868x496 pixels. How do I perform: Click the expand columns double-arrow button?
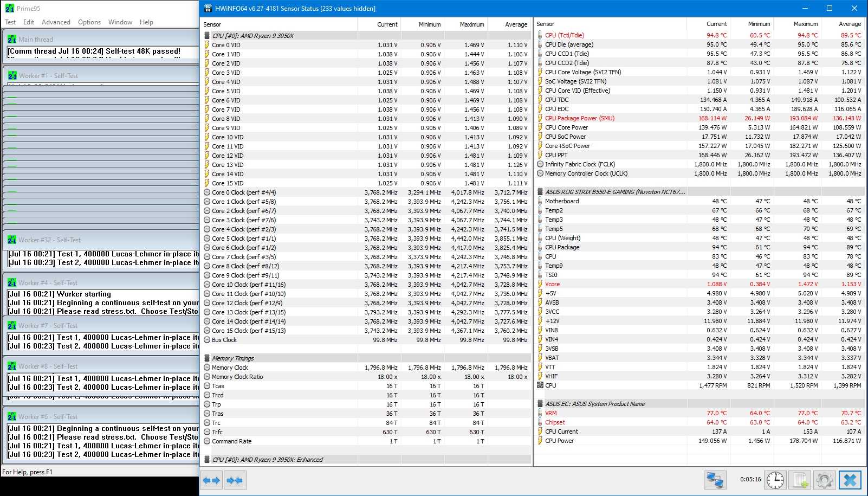click(211, 480)
